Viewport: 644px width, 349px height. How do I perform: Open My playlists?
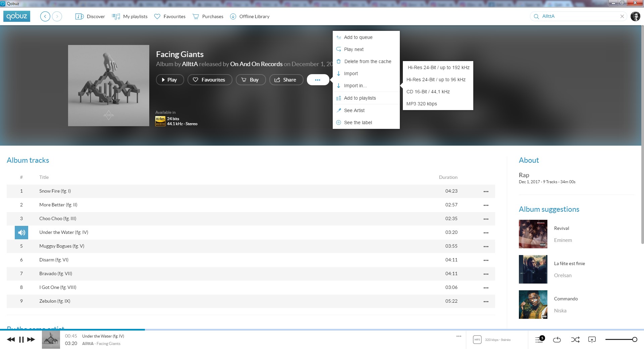pos(129,16)
